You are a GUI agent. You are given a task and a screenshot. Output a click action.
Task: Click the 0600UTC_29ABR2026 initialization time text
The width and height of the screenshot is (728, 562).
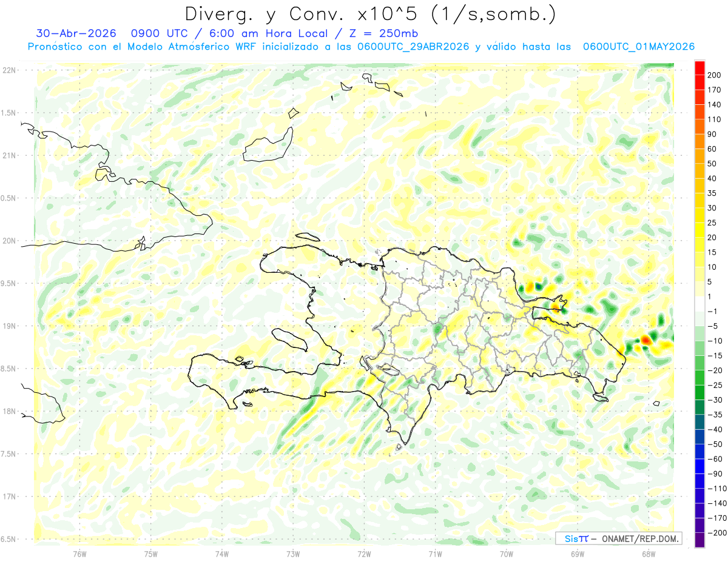[413, 47]
